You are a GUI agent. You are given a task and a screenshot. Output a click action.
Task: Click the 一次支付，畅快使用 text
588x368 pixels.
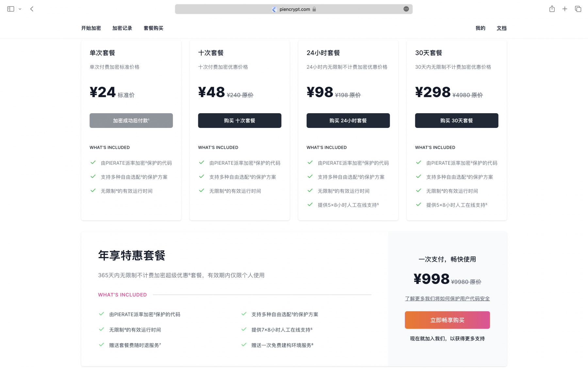coord(448,259)
